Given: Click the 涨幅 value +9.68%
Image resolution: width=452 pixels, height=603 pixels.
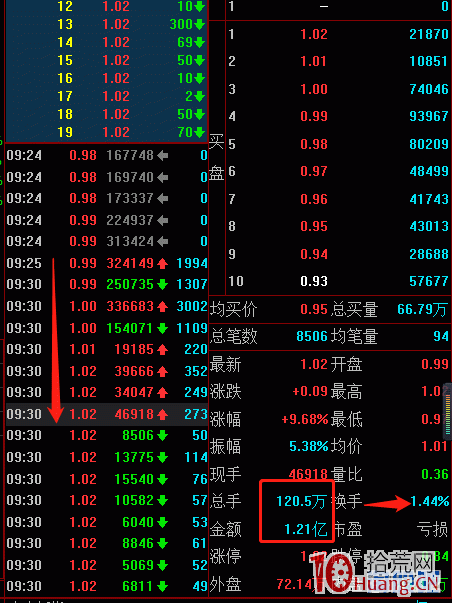Looking at the screenshot, I should tap(305, 419).
